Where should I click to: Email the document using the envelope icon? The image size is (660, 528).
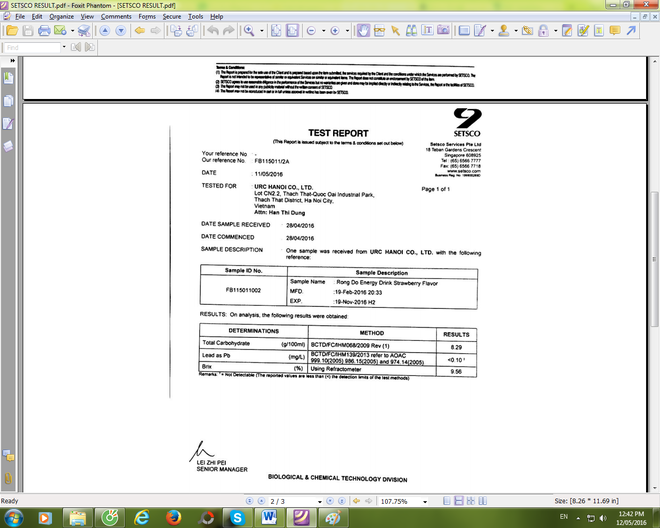point(60,30)
